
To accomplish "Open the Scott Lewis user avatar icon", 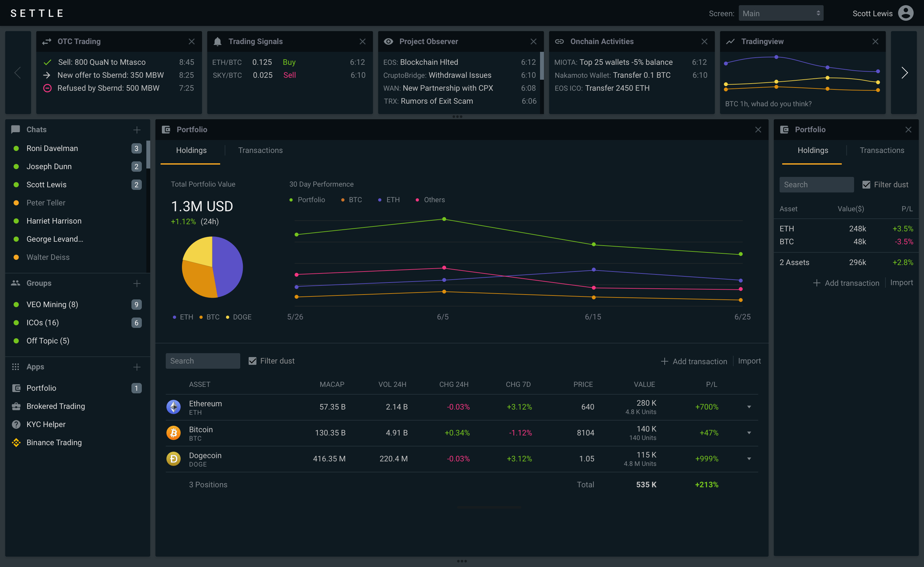I will (x=906, y=14).
